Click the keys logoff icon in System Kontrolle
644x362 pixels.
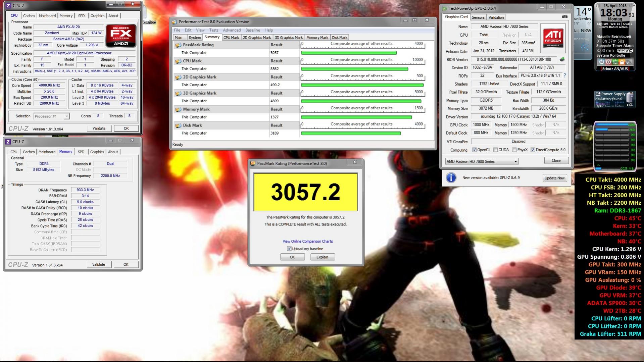point(629,62)
